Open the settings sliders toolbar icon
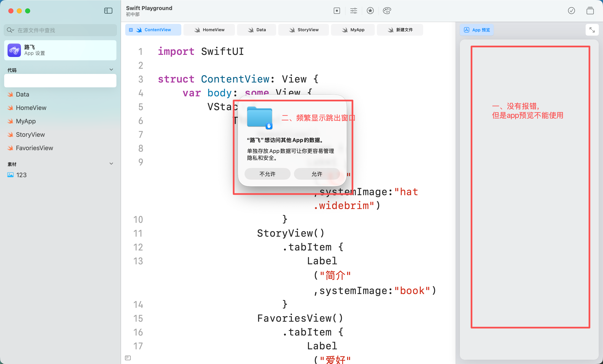The image size is (603, 364). click(x=353, y=10)
